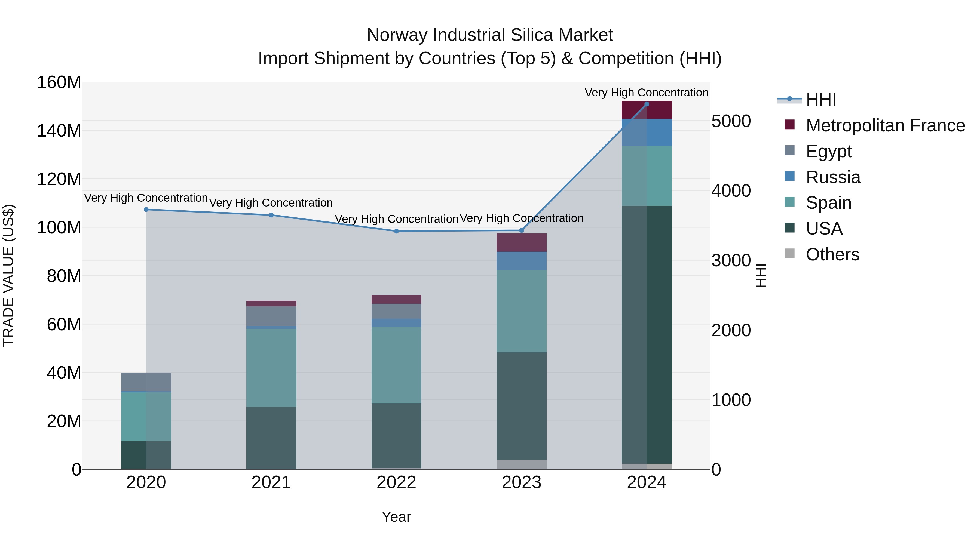Screen dimensions: 980x551
Task: Select the Spain segment of the 2024 bar
Action: coord(647,176)
